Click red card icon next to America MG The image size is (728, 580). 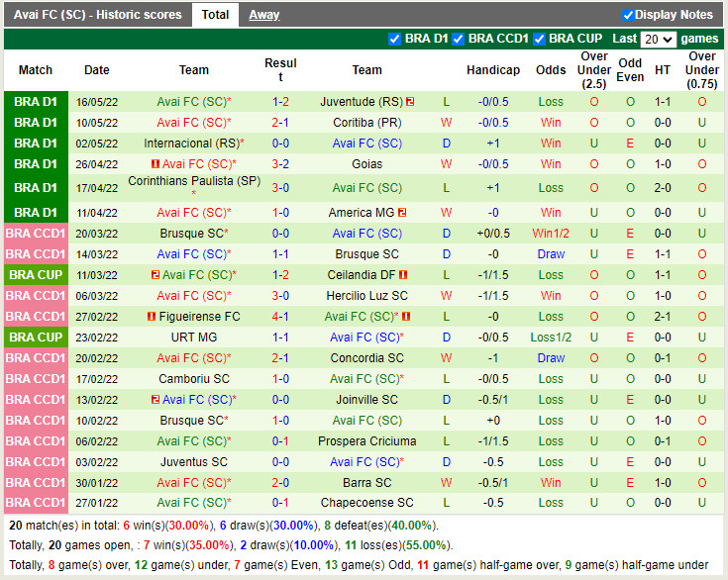click(x=402, y=213)
